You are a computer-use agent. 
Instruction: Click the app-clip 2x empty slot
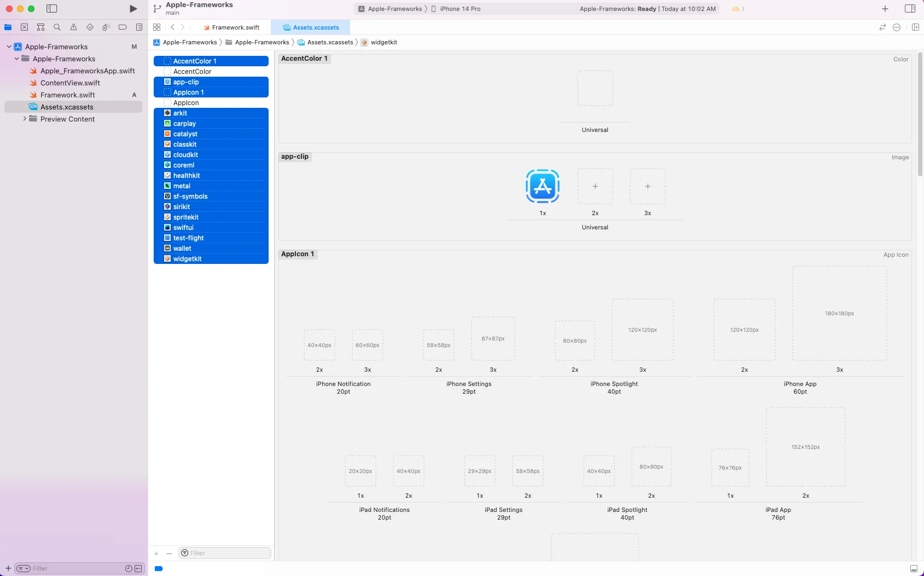(595, 186)
